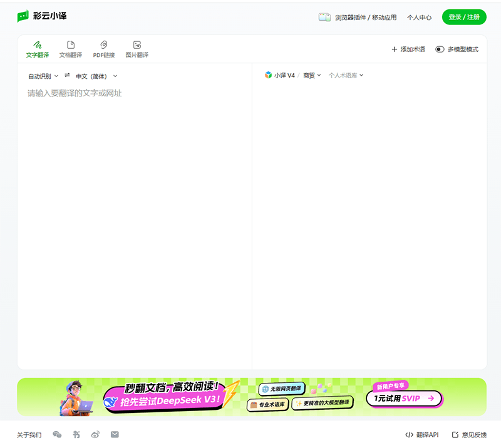Toggle 多模型模式 switch
This screenshot has height=448, width=501.
pyautogui.click(x=440, y=49)
